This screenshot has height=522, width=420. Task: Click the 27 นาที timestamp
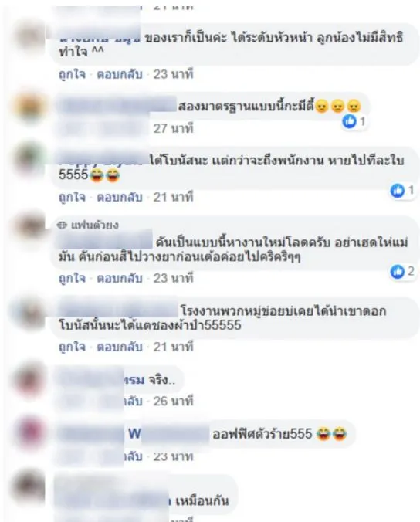pos(174,128)
